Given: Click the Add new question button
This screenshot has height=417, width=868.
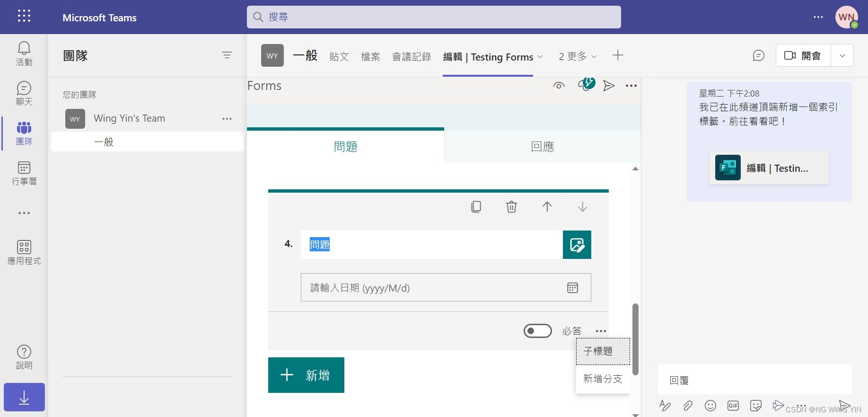Looking at the screenshot, I should coord(306,375).
